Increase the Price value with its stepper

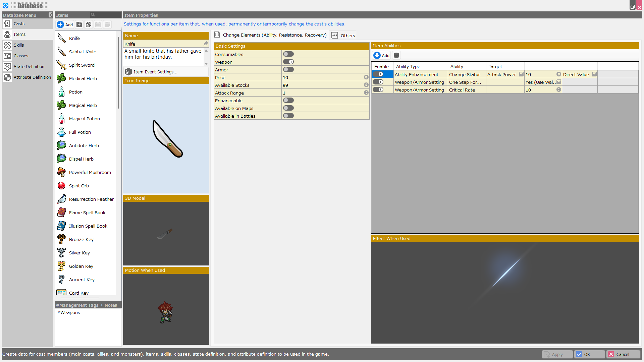click(366, 76)
